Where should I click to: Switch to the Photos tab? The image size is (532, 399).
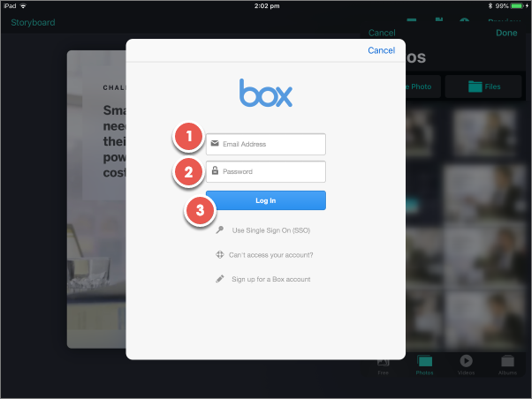[x=424, y=365]
